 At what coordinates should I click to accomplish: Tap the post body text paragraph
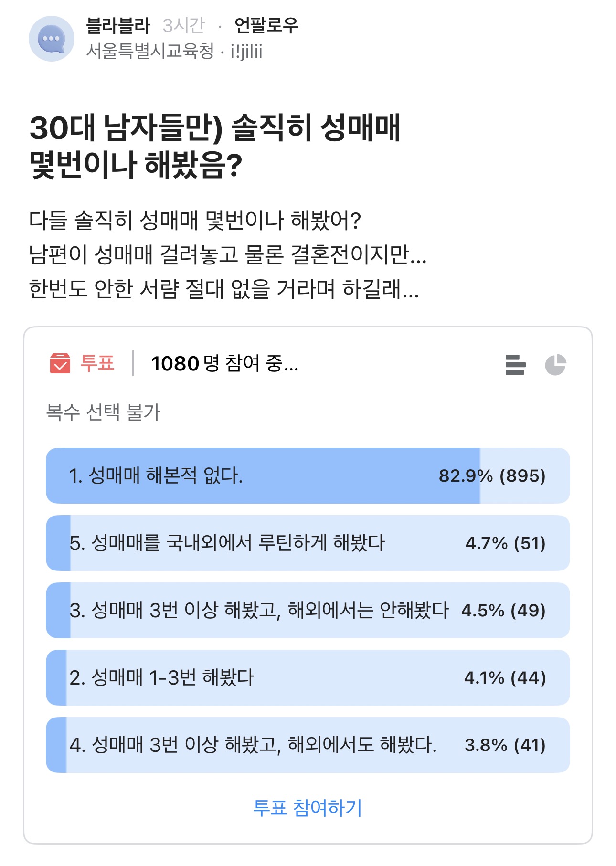[228, 254]
